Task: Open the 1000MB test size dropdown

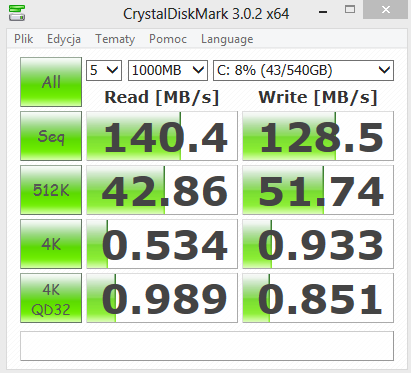Action: click(x=168, y=70)
